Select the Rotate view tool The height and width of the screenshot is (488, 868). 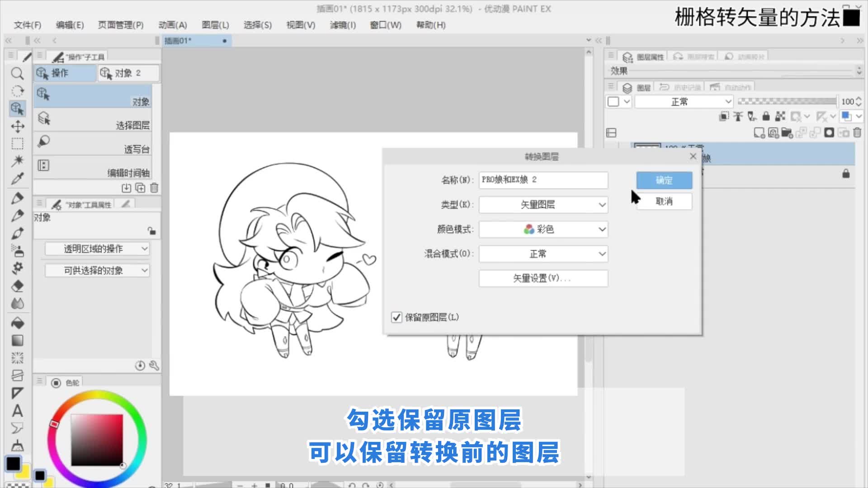coord(17,91)
